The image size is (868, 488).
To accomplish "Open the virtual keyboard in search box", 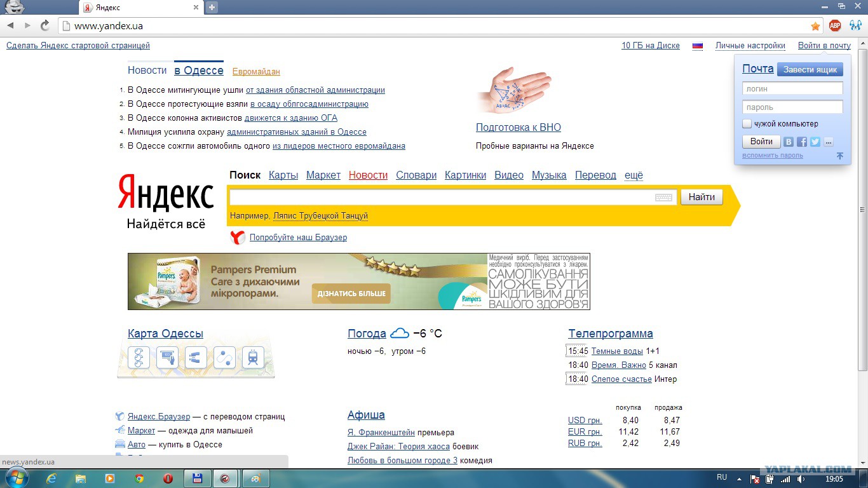I will pos(663,198).
